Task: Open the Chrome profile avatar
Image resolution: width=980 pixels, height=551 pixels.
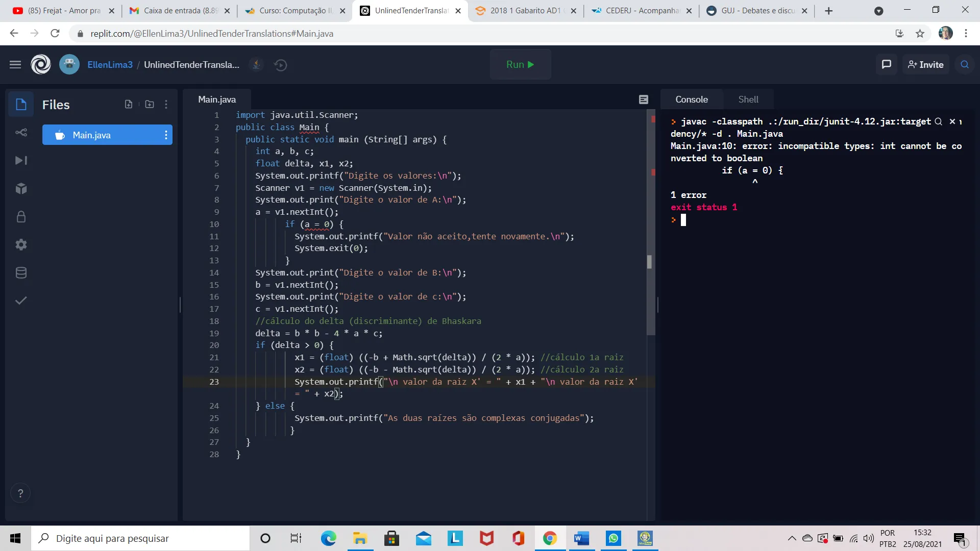Action: pyautogui.click(x=945, y=33)
